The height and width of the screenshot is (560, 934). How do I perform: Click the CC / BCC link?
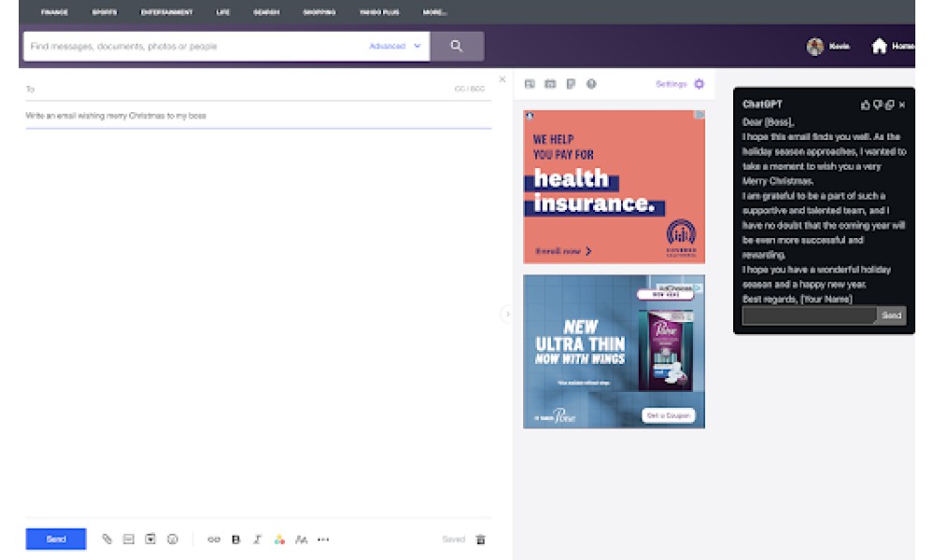pos(470,89)
